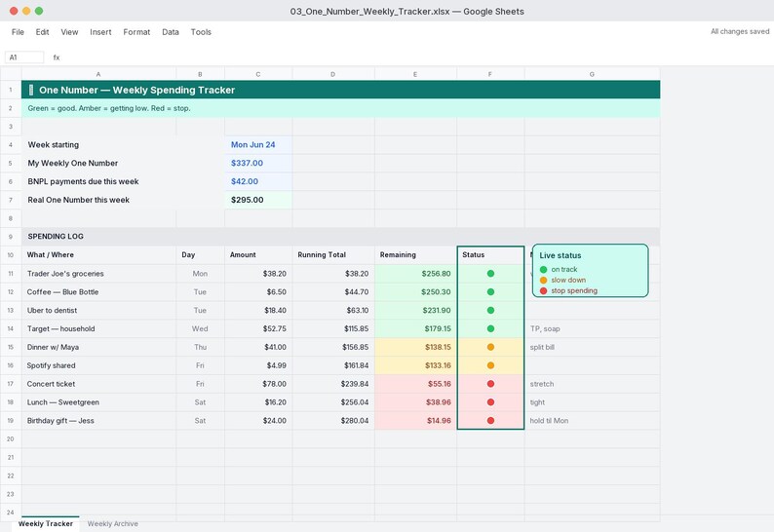Select the $78.00 amount cell
The width and height of the screenshot is (774, 532).
258,384
